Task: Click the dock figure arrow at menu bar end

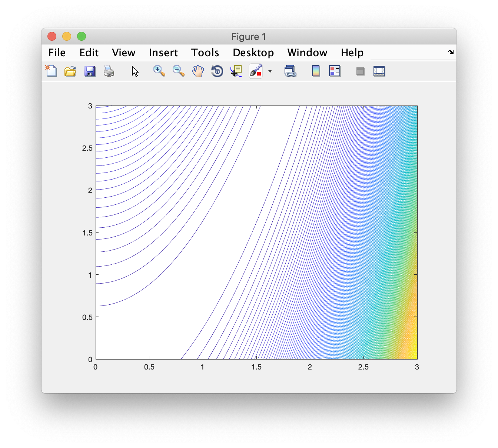Action: (451, 52)
